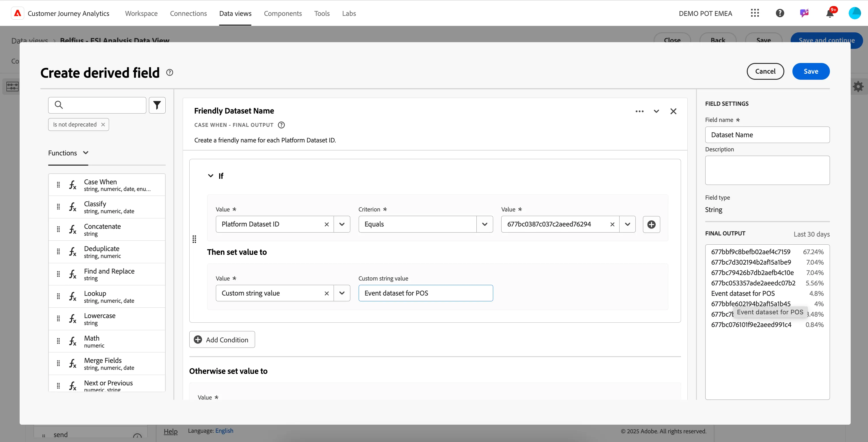The width and height of the screenshot is (868, 442).
Task: Click the Adobe logo icon
Action: (18, 13)
